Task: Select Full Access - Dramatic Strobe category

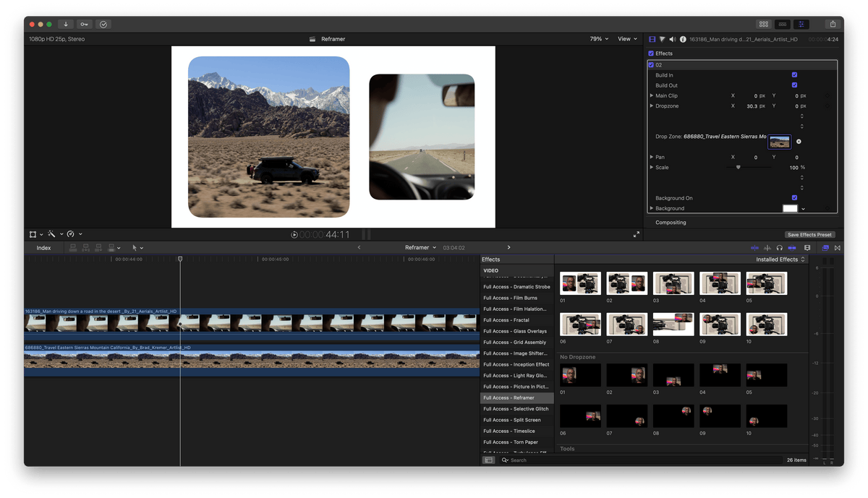Action: 517,287
